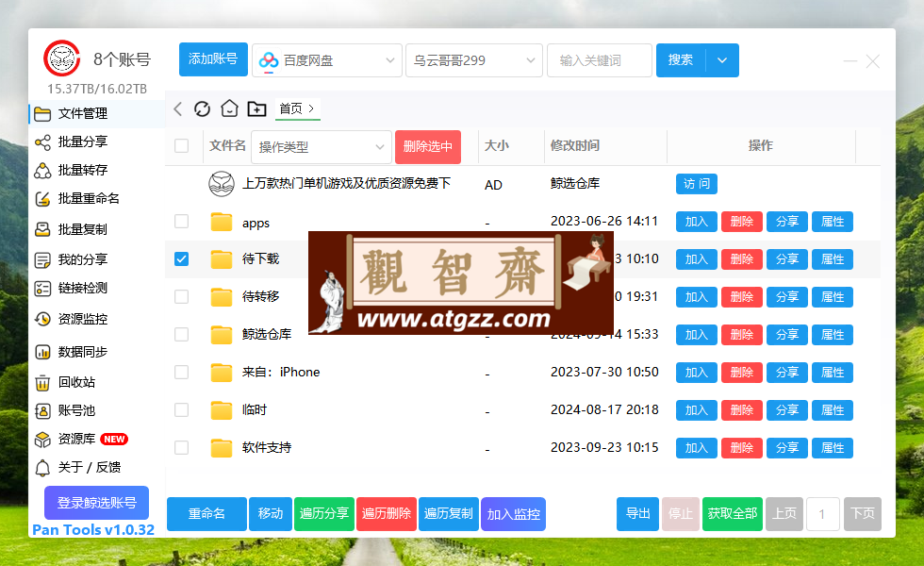The height and width of the screenshot is (566, 924).
Task: Click 属性 on the 待转移 row
Action: (x=833, y=297)
